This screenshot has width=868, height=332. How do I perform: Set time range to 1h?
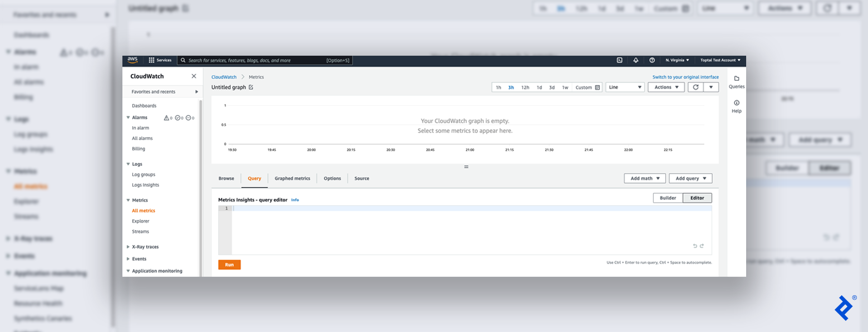pos(499,87)
